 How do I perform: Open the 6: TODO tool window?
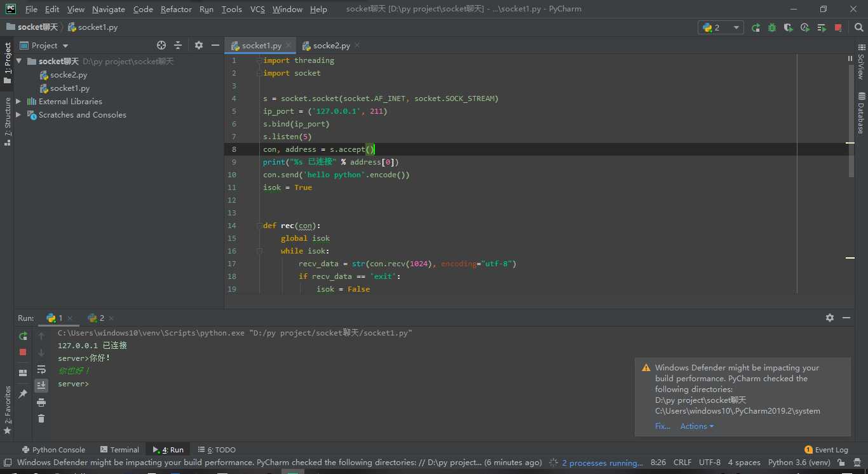pyautogui.click(x=217, y=449)
